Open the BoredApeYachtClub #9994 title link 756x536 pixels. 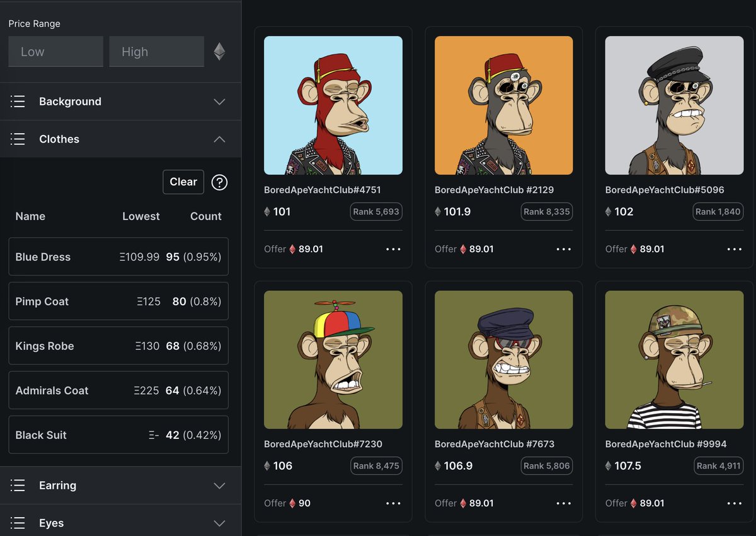pos(666,444)
